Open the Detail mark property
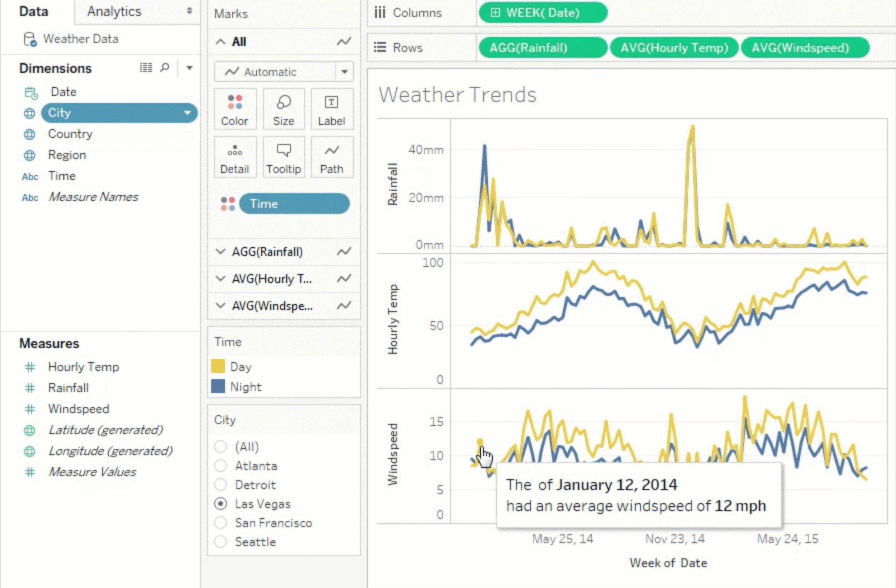 (234, 157)
